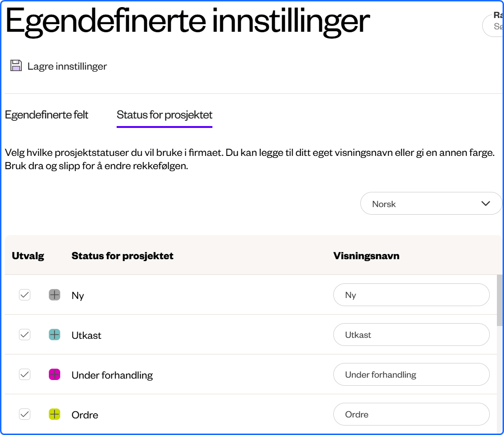504x435 pixels.
Task: Click the floppy disk save icon
Action: tap(16, 65)
